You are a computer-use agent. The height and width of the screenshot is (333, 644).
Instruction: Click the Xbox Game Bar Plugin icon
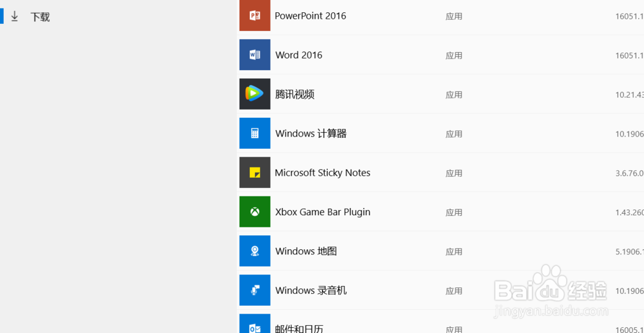(x=254, y=211)
